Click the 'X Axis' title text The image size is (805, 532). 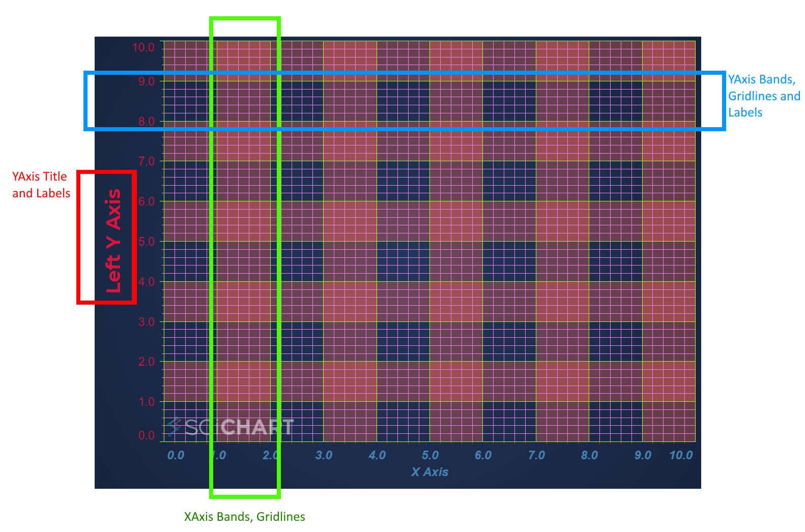(429, 472)
